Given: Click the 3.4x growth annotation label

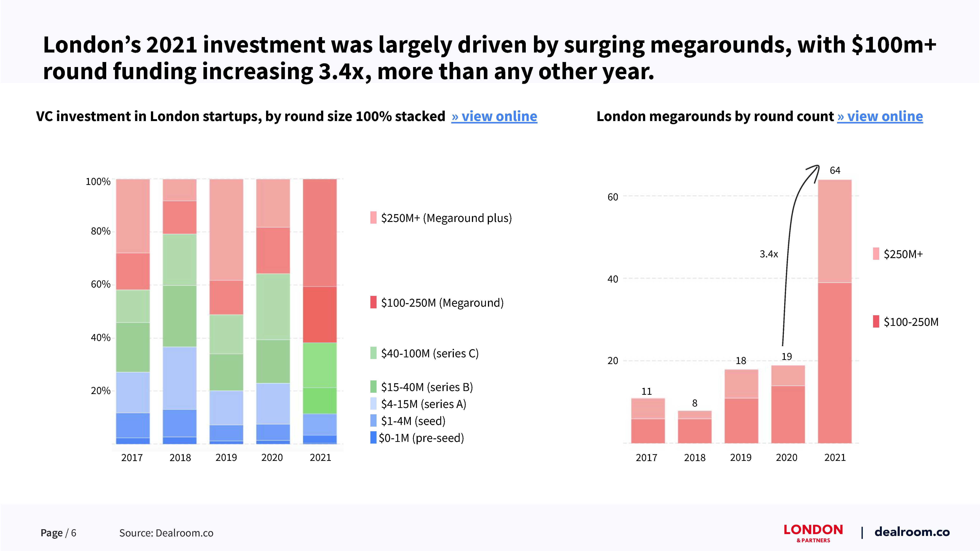Looking at the screenshot, I should click(x=769, y=254).
